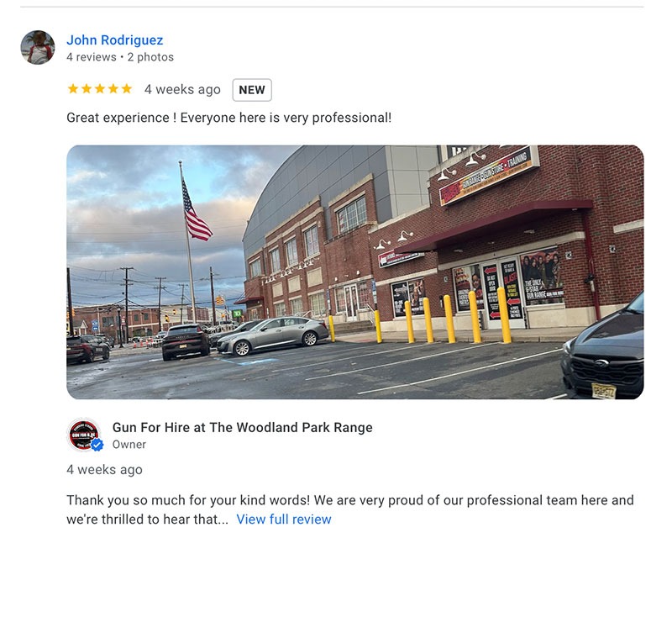
Task: Expand reply with 'View full review'
Action: click(284, 519)
